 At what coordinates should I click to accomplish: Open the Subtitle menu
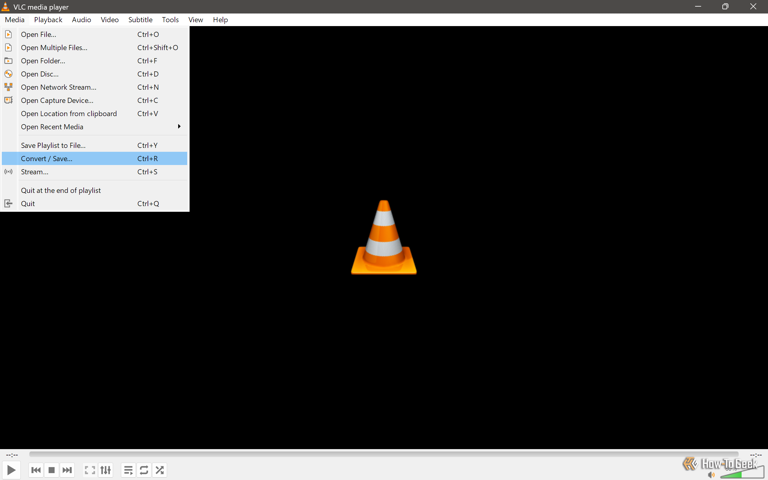(141, 20)
